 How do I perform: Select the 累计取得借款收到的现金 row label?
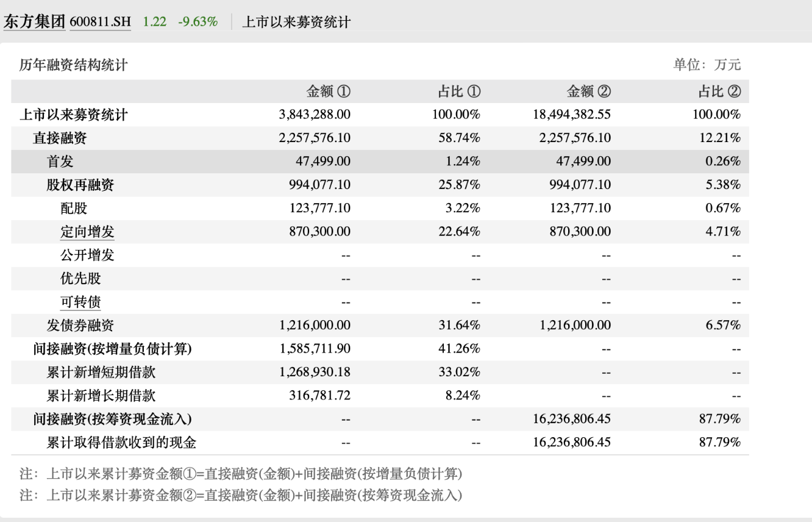121,443
